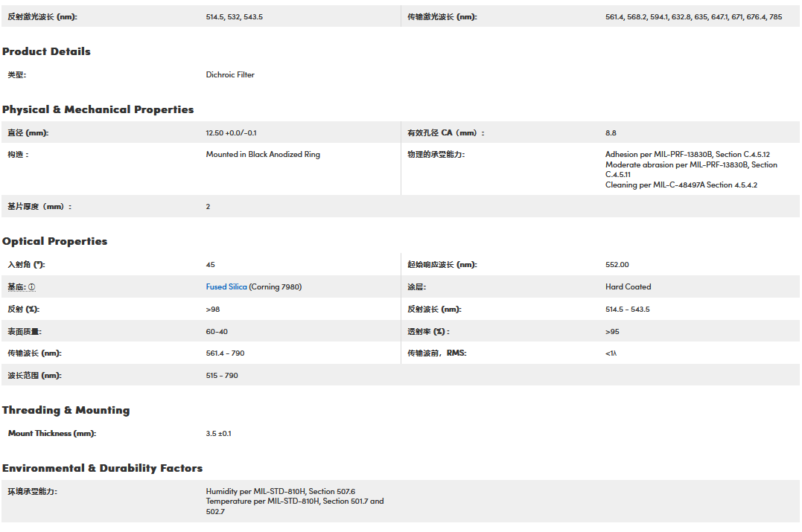
Task: Click the Hard Coated coating value
Action: (x=628, y=287)
